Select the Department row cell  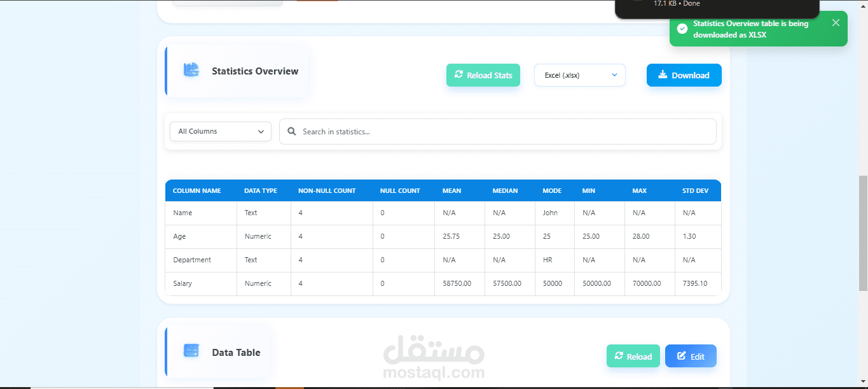[201, 260]
